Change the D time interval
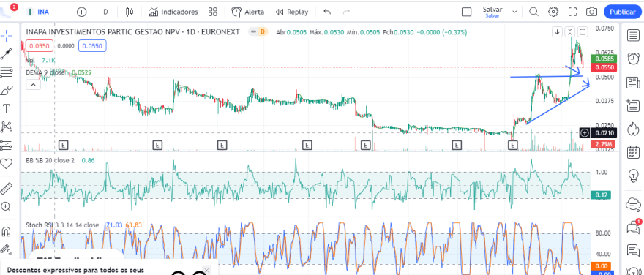The height and width of the screenshot is (275, 644). [x=105, y=12]
